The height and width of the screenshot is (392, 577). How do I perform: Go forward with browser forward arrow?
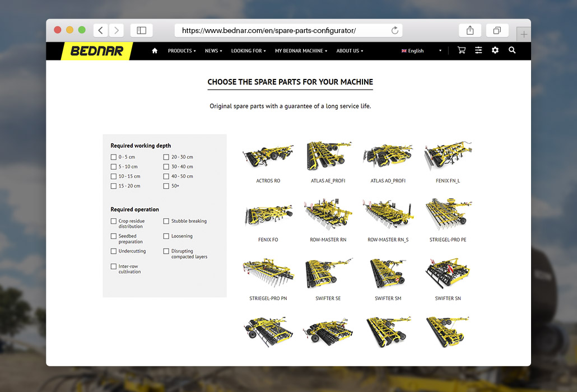point(117,31)
